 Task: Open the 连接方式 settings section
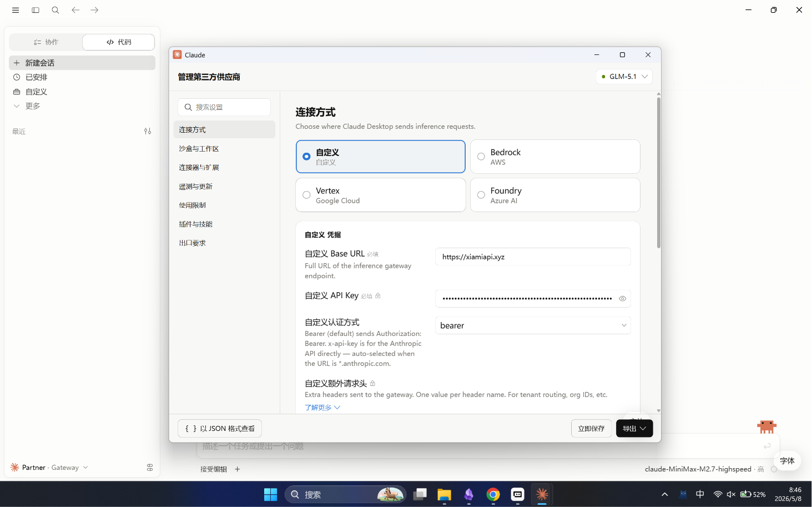224,129
